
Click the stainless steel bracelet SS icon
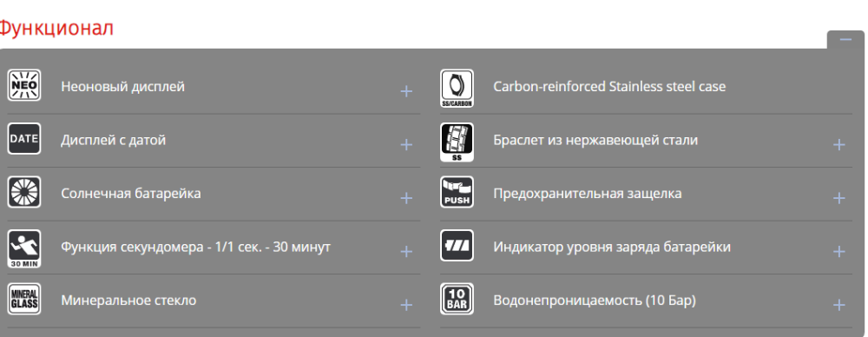457,142
